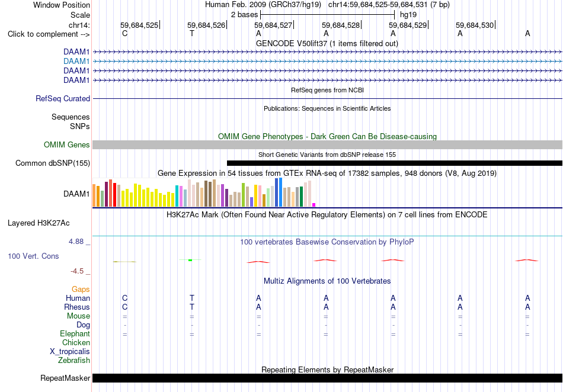Click the GENCODE V50lift37 track title

[x=327, y=44]
